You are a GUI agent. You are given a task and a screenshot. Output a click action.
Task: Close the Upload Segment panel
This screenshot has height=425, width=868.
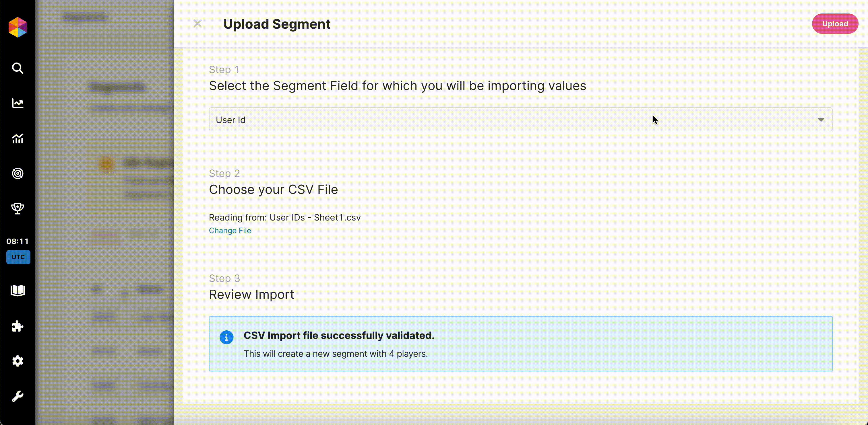(x=197, y=24)
